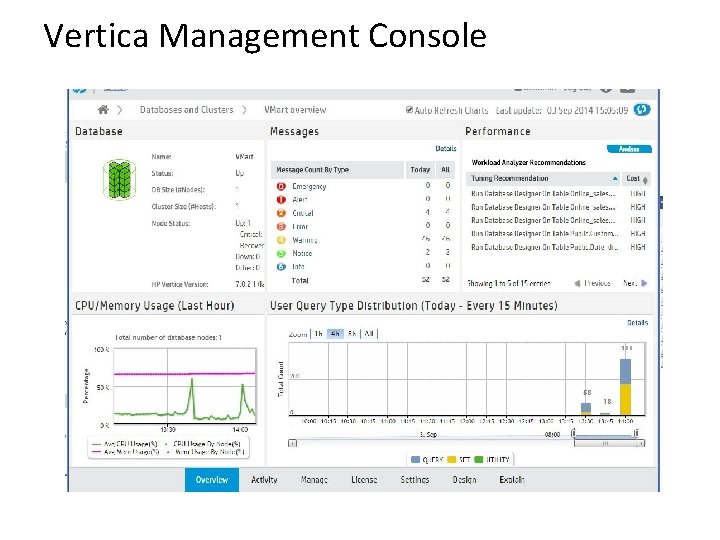Screen dimensions: 720x540
Task: Sort by Tuning Recommendation column arrow
Action: click(x=615, y=179)
